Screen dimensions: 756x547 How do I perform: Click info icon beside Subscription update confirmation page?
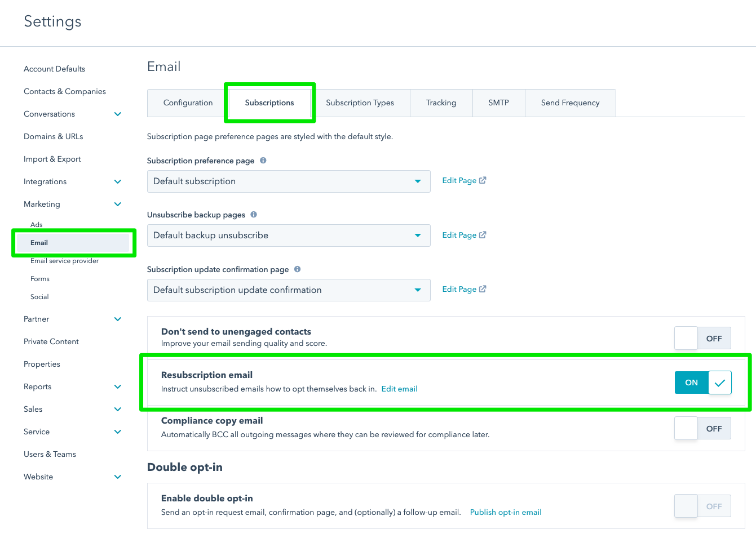click(298, 269)
